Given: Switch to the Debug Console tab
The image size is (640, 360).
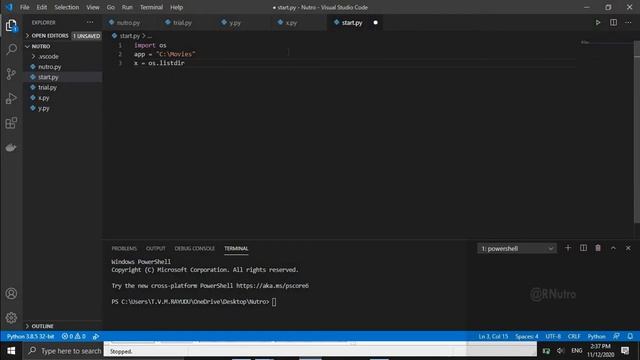Looking at the screenshot, I should [194, 249].
